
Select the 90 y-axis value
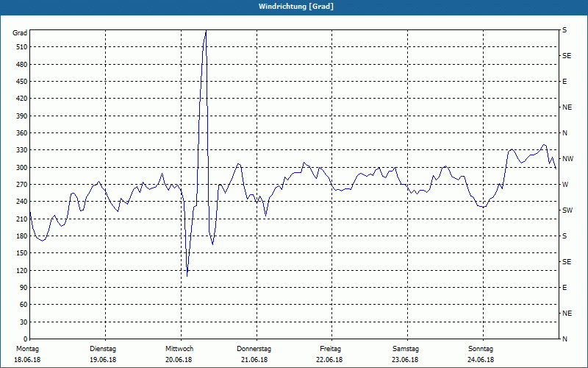tap(24, 288)
